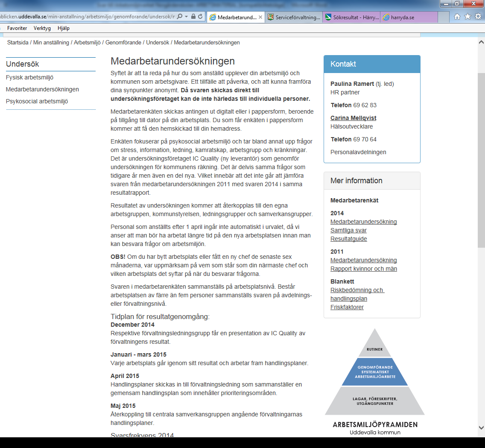Open the Resultatguide link
Image resolution: width=485 pixels, height=448 pixels.
tap(348, 239)
